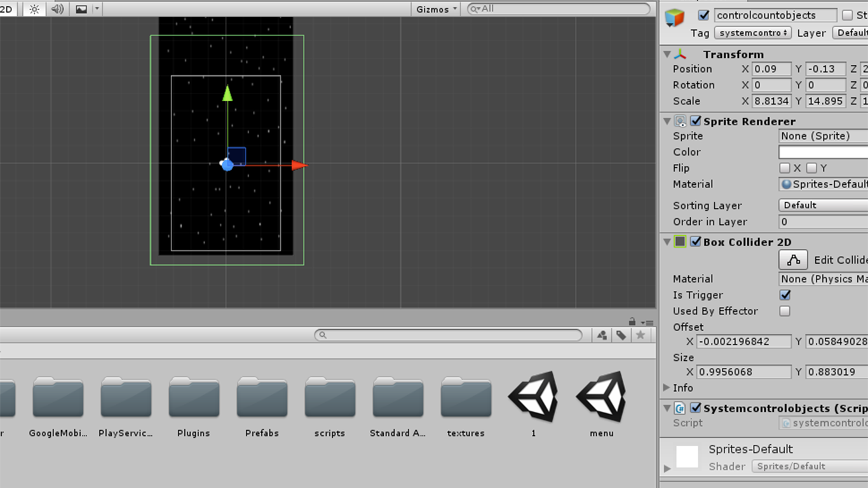This screenshot has height=488, width=868.
Task: Expand the Info section
Action: (667, 388)
